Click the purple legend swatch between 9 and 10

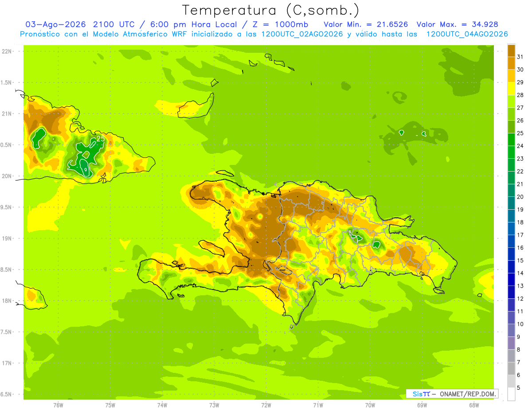pos(511,330)
